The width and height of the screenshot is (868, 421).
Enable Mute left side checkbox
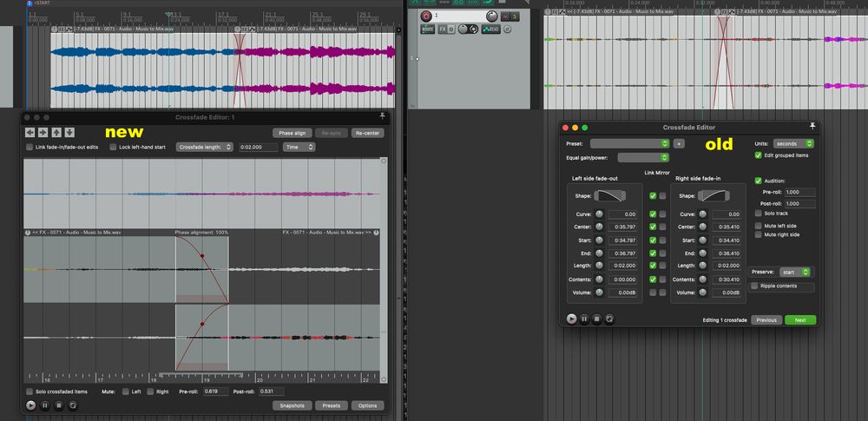click(x=759, y=226)
